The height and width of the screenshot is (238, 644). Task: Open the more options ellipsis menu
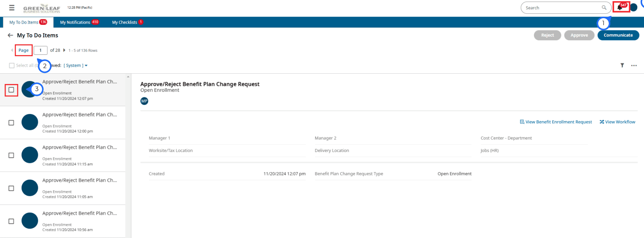coord(634,66)
